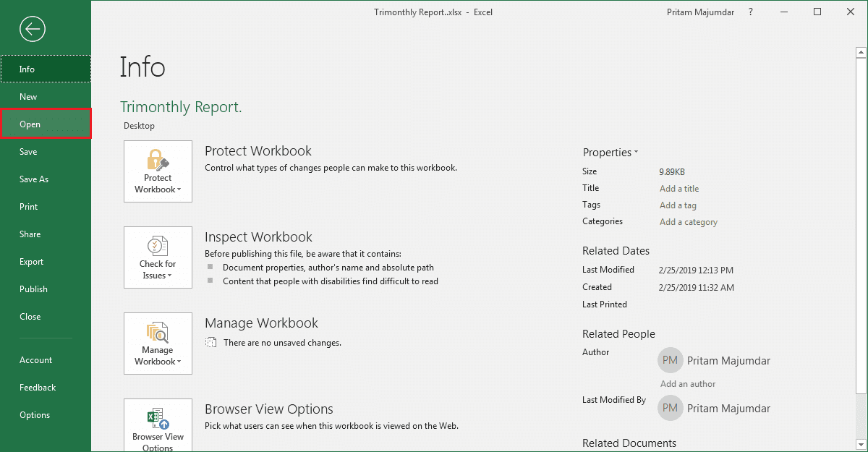Click the back arrow to return to workbook
This screenshot has width=868, height=452.
pyautogui.click(x=33, y=29)
